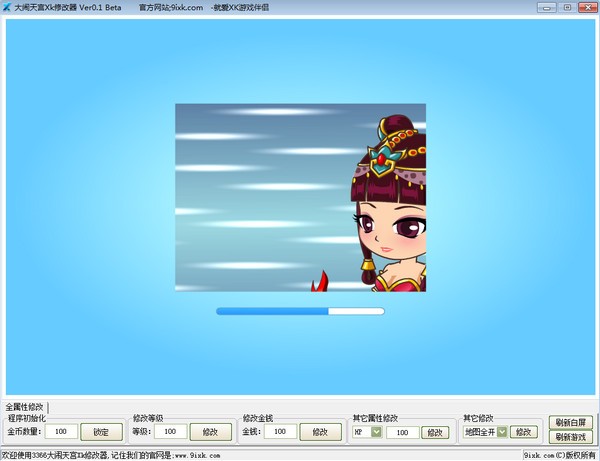Click 修改 button in 修改金钱 group
Screen dimensions: 600x461
point(320,432)
